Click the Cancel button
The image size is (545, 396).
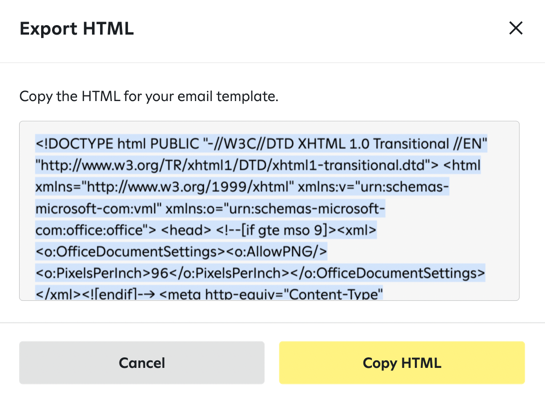[x=142, y=363]
